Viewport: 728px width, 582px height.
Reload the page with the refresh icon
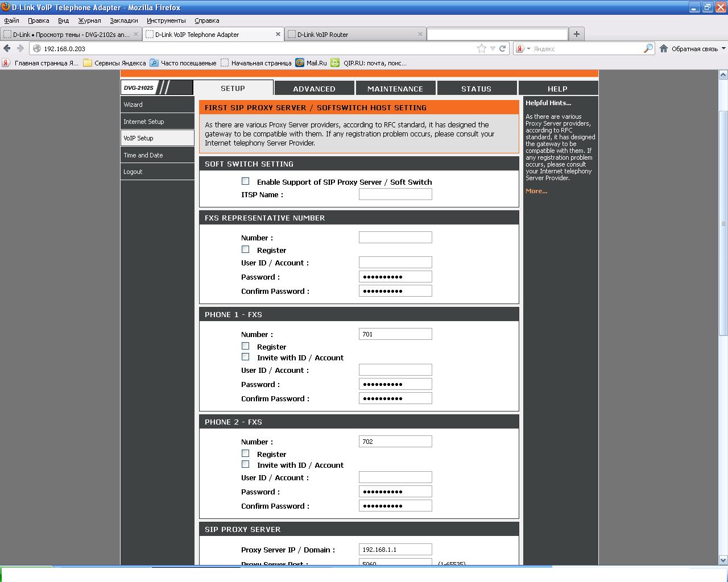[x=503, y=49]
